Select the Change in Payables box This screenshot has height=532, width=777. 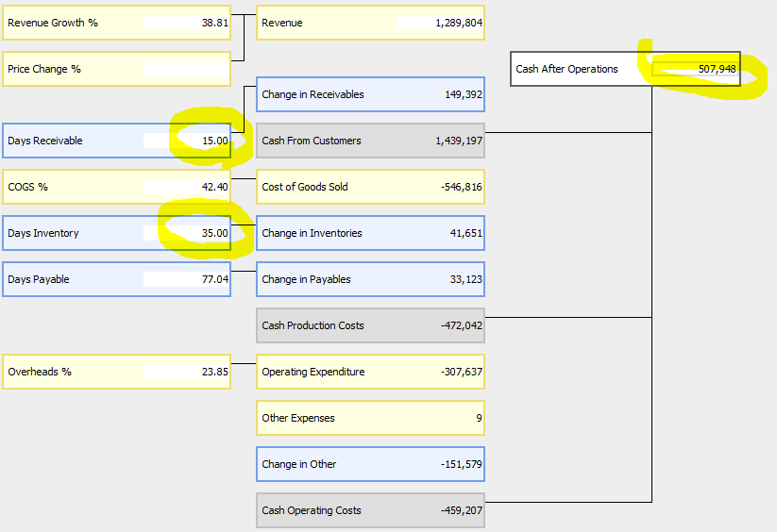(x=370, y=279)
